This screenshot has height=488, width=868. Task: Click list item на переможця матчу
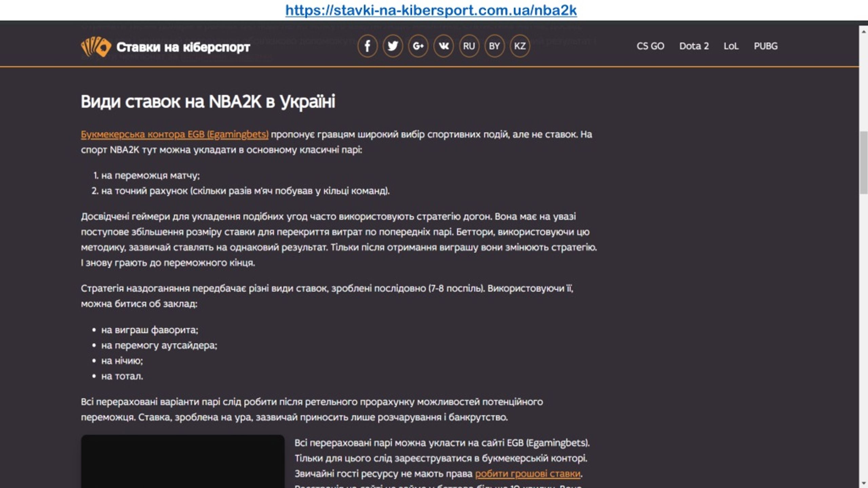(x=151, y=176)
